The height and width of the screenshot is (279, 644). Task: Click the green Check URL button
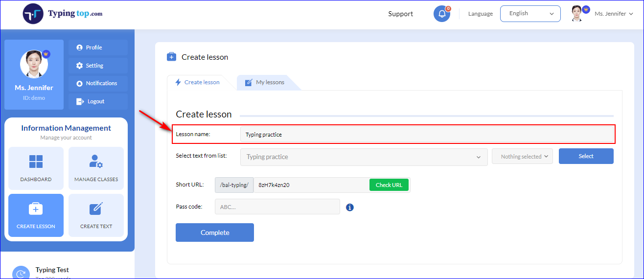[389, 185]
